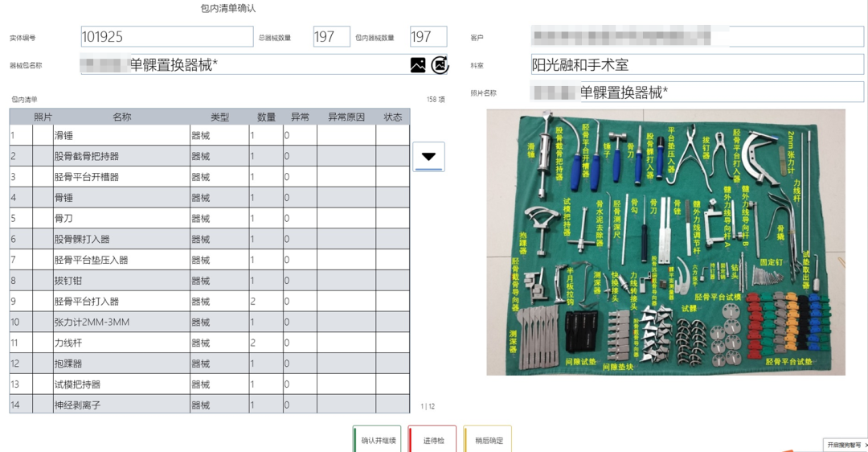
Task: Select the 张力计2MM-3MM row
Action: [210, 323]
